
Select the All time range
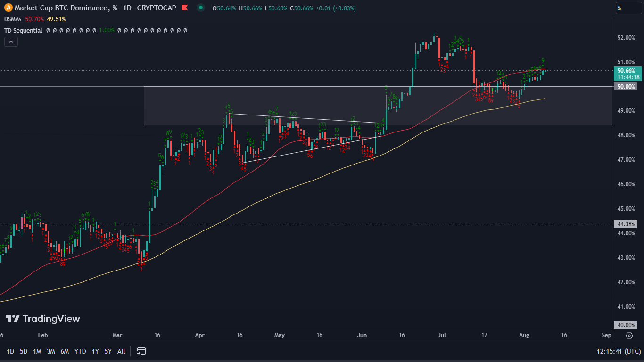click(x=121, y=351)
